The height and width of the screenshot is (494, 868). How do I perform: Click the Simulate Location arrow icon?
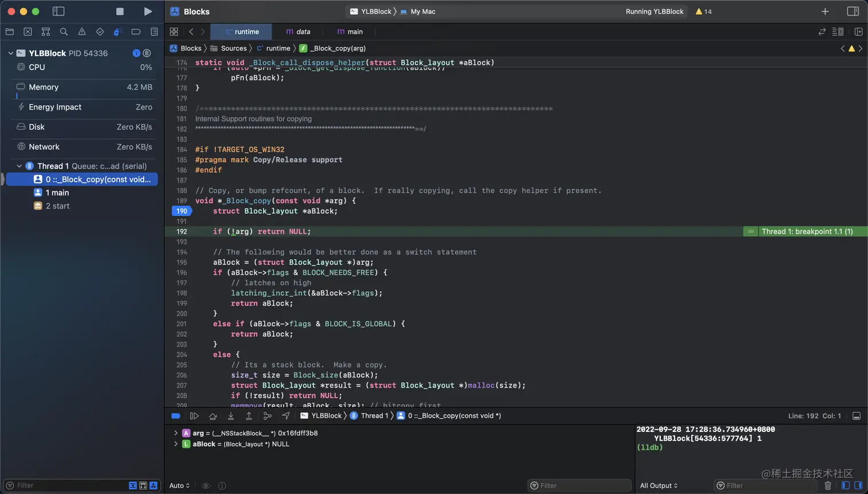pyautogui.click(x=285, y=416)
